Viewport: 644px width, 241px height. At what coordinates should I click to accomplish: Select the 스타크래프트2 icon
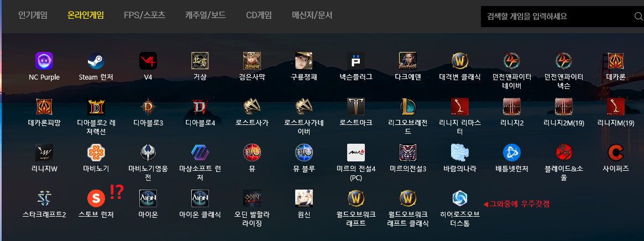44,198
